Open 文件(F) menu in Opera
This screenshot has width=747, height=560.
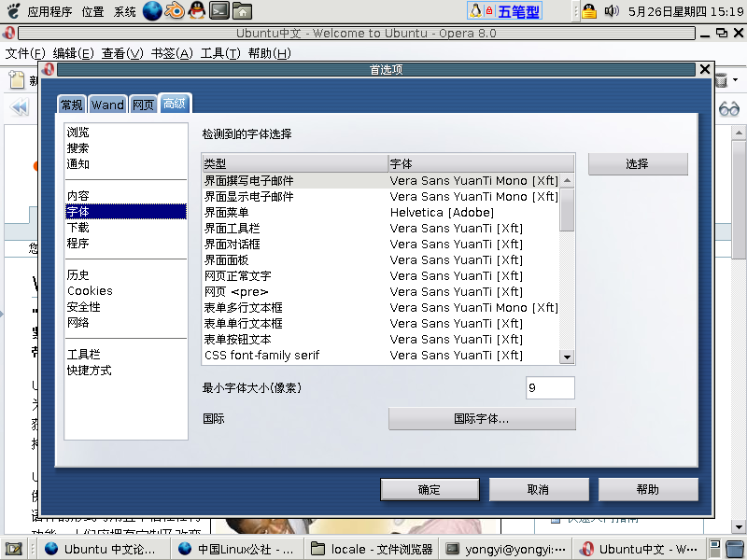tap(25, 53)
